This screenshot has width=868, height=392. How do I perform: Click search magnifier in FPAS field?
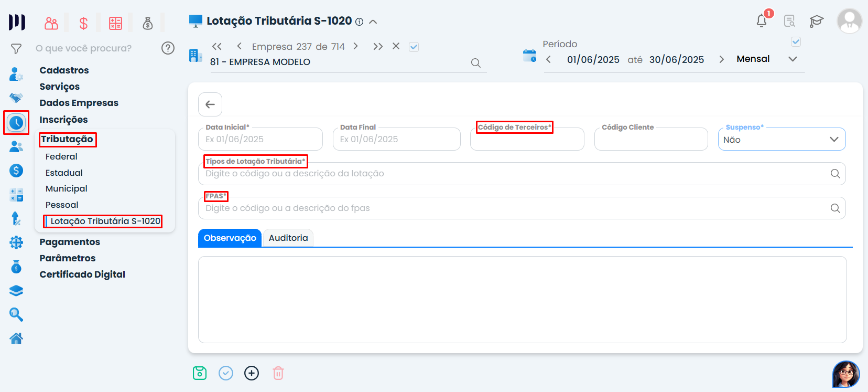pyautogui.click(x=835, y=208)
